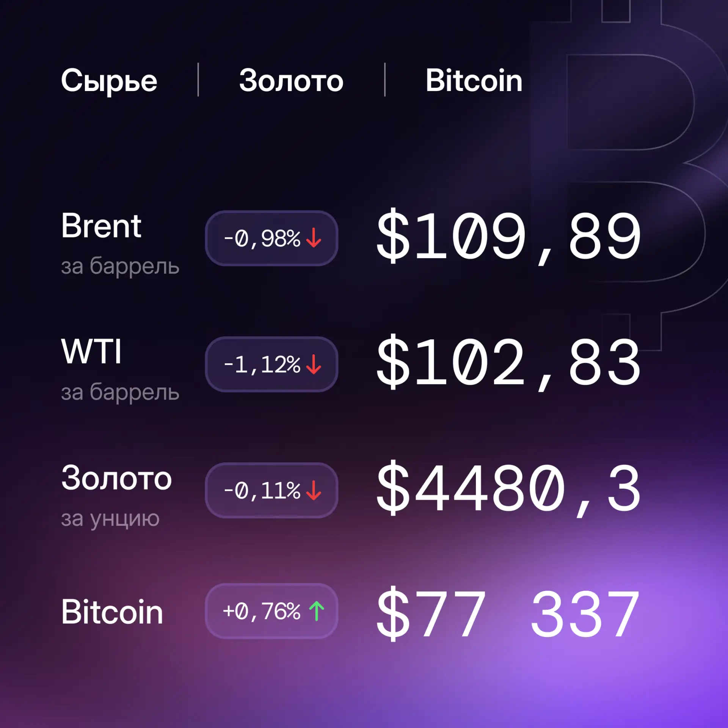The height and width of the screenshot is (728, 728).
Task: Click the -0,98% change badge
Action: 271,238
